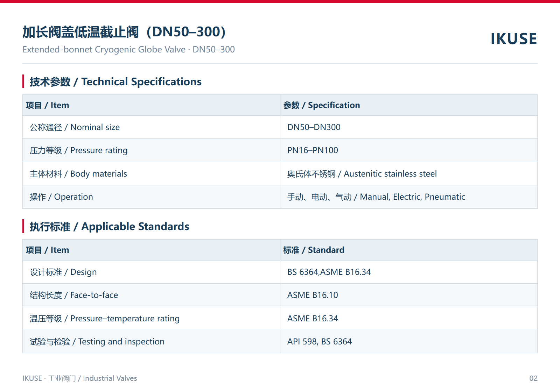Click the footer IKUSE Industrial Valves text
Screen dimensions: 560x392
80,378
